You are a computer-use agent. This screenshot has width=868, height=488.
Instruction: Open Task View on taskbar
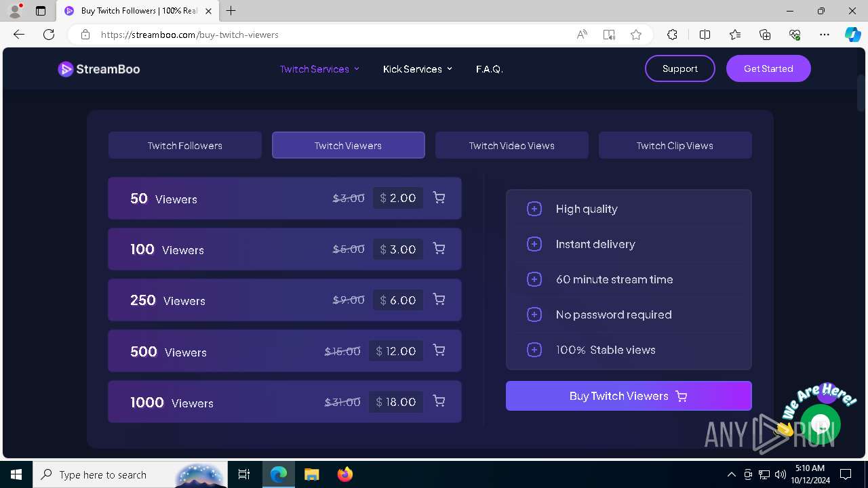[x=245, y=474]
